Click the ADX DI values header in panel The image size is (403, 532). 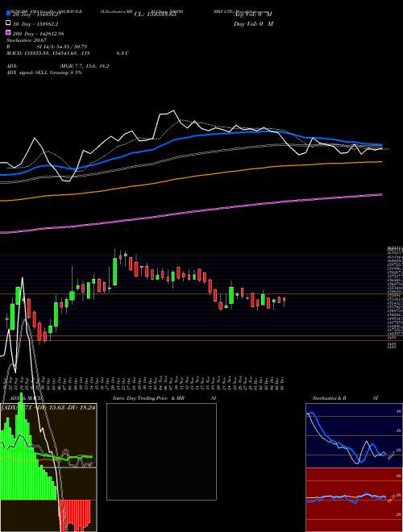coord(48,407)
